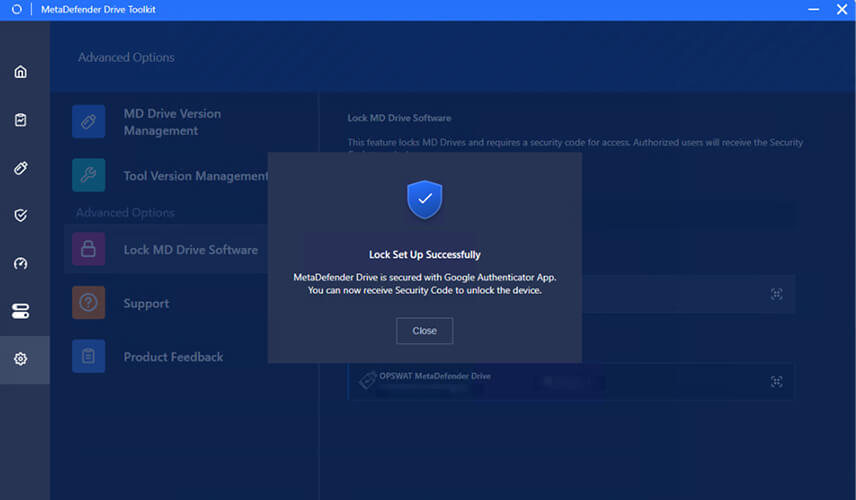Select the OPSWAT MetaDefender Drive entry
This screenshot has width=856, height=500.
[571, 382]
